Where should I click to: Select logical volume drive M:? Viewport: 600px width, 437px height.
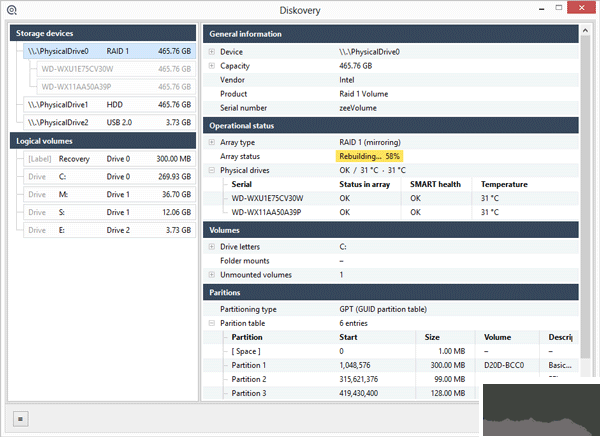(x=105, y=195)
